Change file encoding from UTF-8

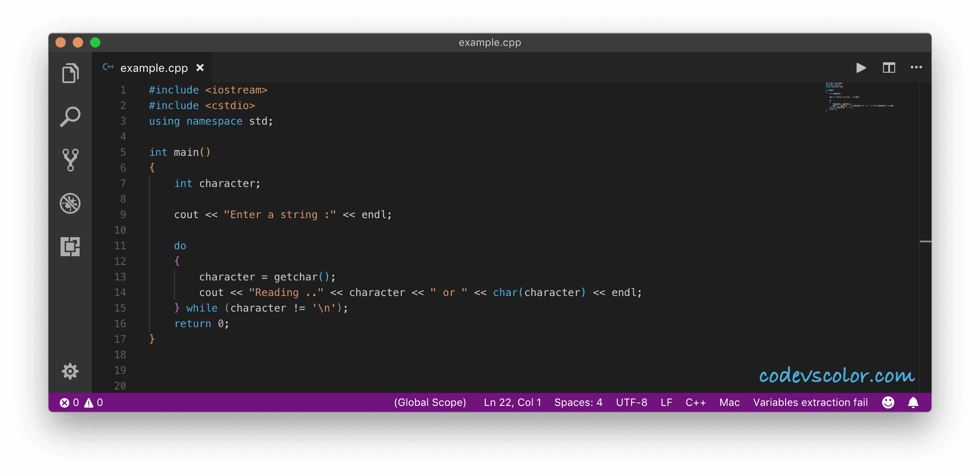[631, 402]
